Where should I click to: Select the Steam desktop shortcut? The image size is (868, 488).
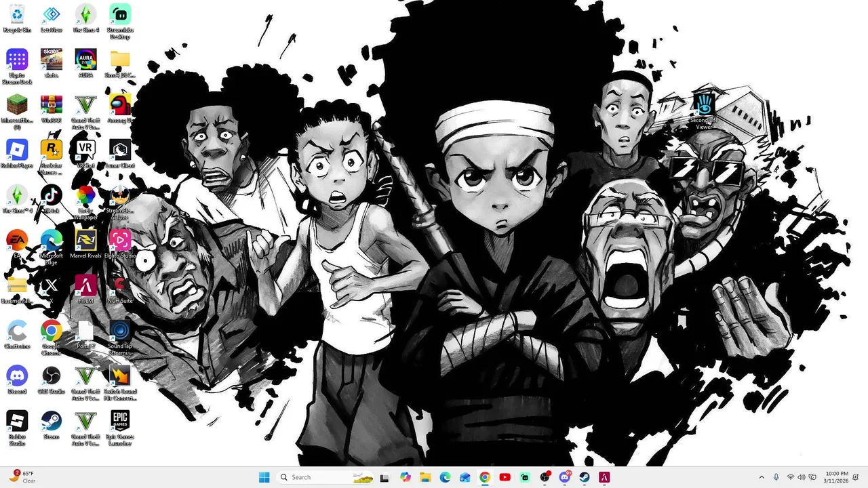[52, 425]
